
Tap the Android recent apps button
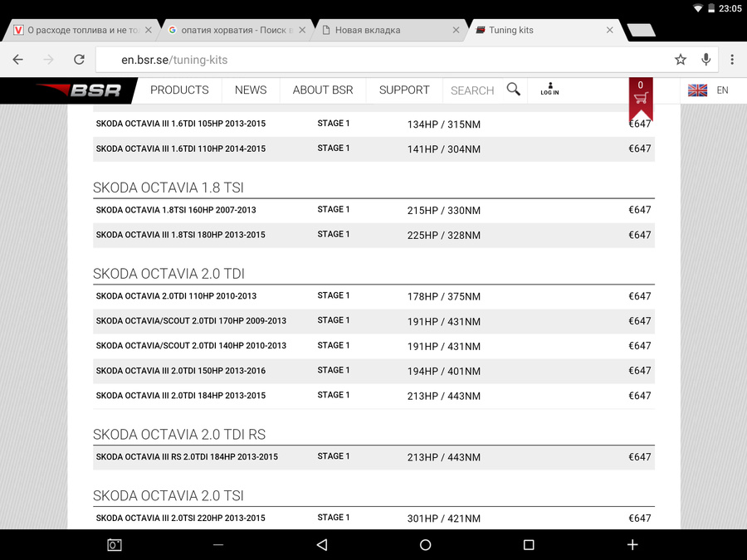point(529,545)
